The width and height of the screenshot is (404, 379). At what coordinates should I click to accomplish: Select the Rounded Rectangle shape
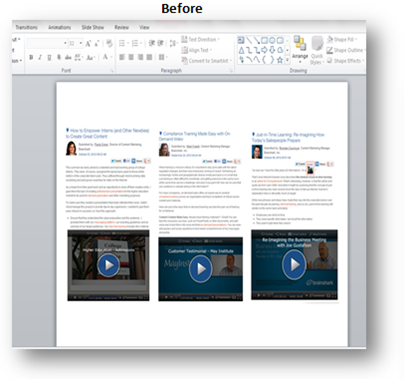280,40
